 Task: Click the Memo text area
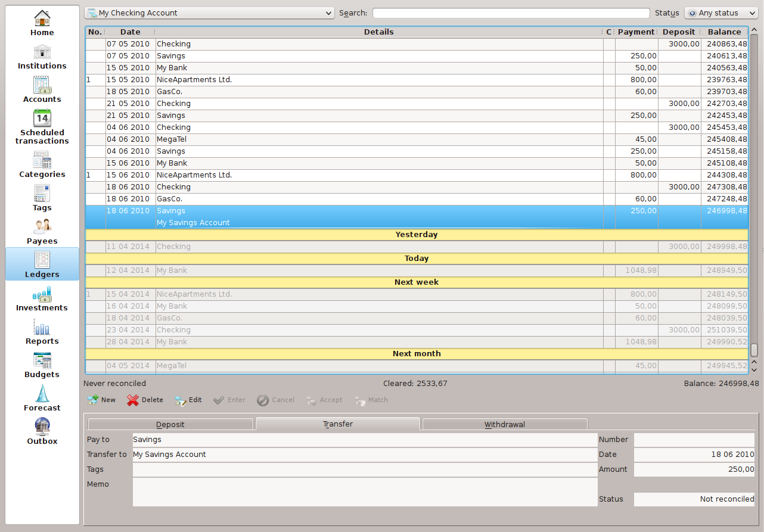365,491
